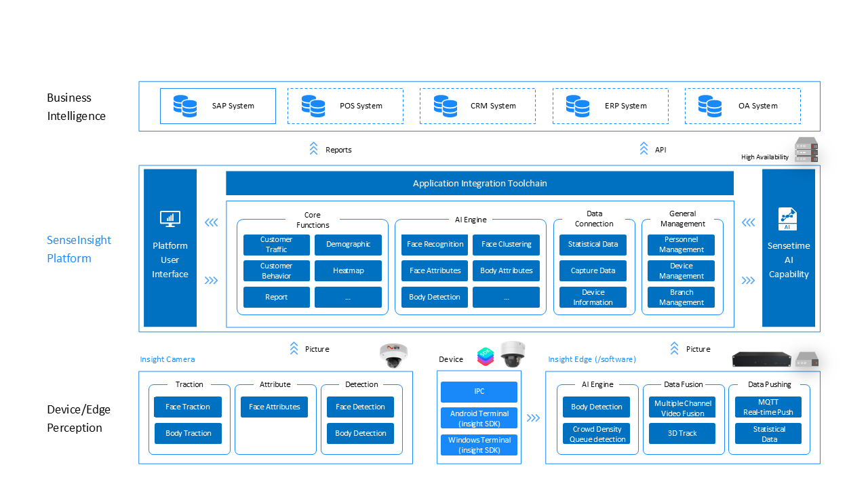Click the Application Integration Toolchain header bar
The image size is (868, 488).
[x=480, y=183]
